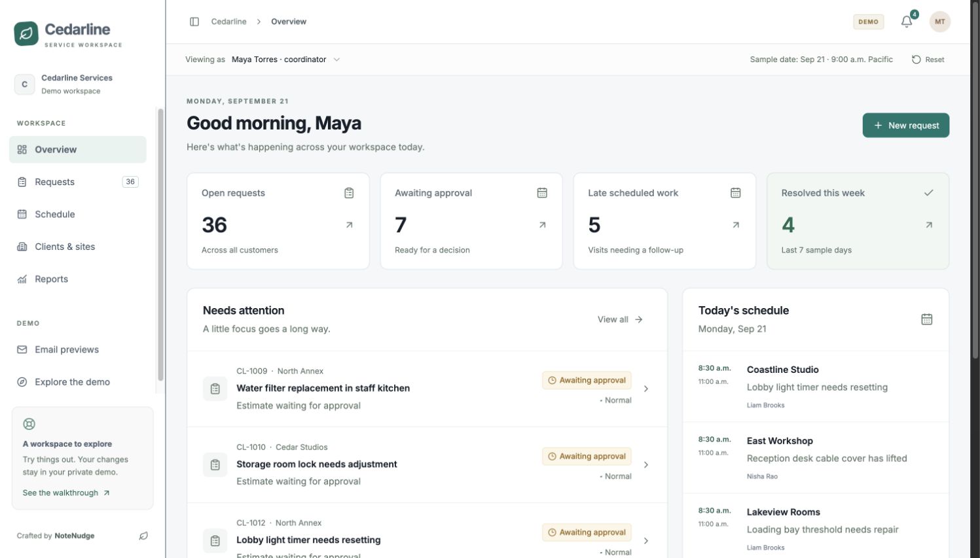Open Clients & sites in the sidebar
The width and height of the screenshot is (980, 558).
tap(78, 247)
